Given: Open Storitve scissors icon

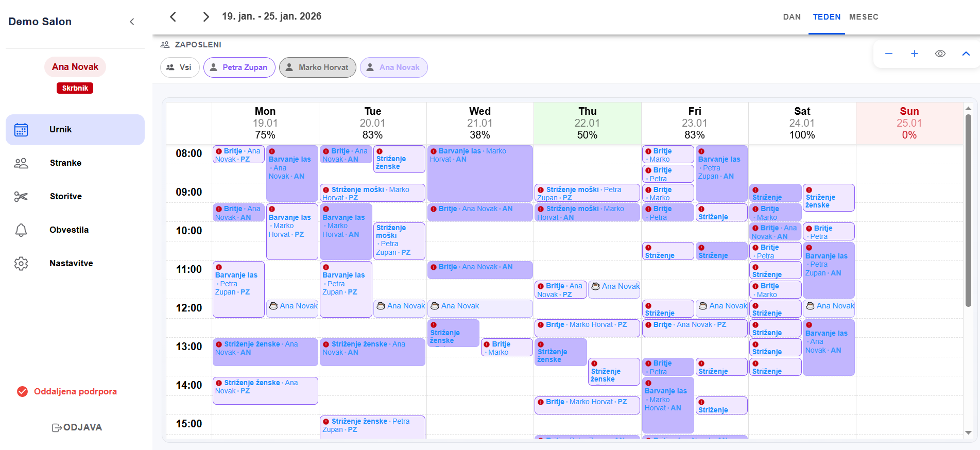Looking at the screenshot, I should [21, 197].
